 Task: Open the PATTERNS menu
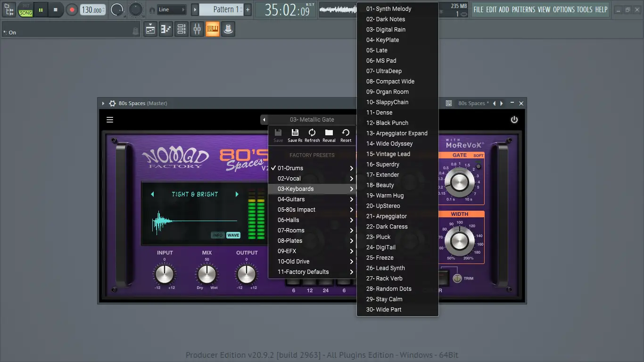(523, 9)
